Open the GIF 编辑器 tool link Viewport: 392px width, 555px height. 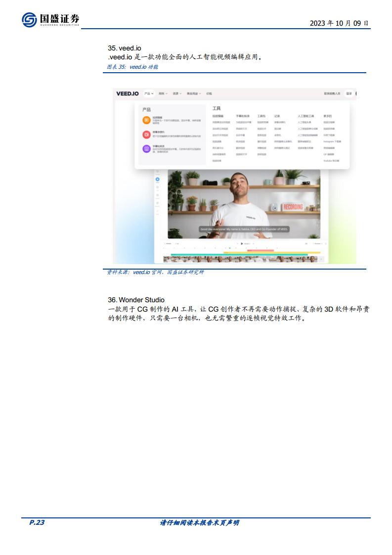tap(329, 154)
